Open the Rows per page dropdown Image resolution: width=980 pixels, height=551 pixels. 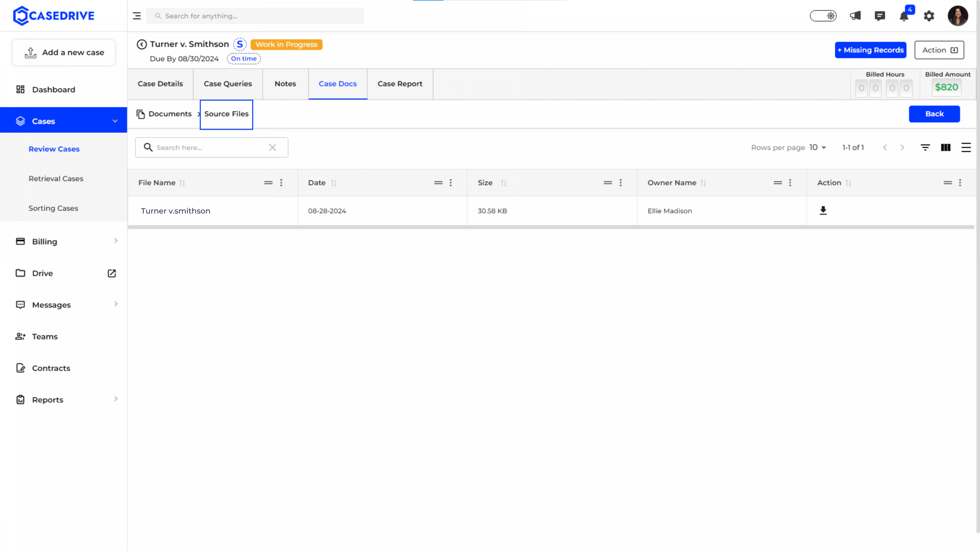tap(818, 147)
